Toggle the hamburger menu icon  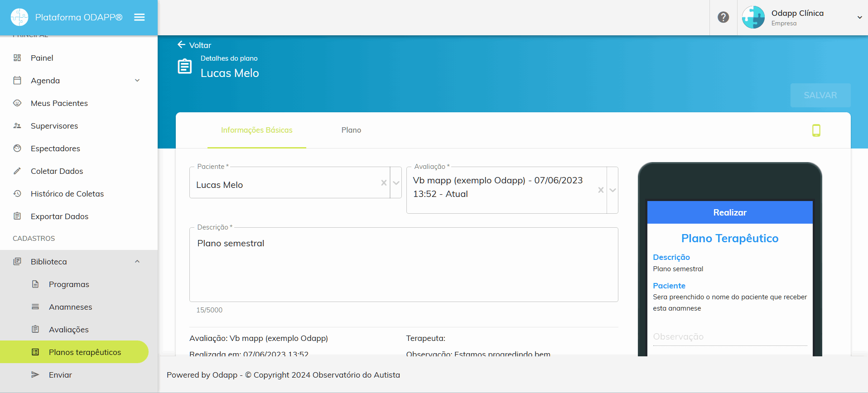pos(140,17)
